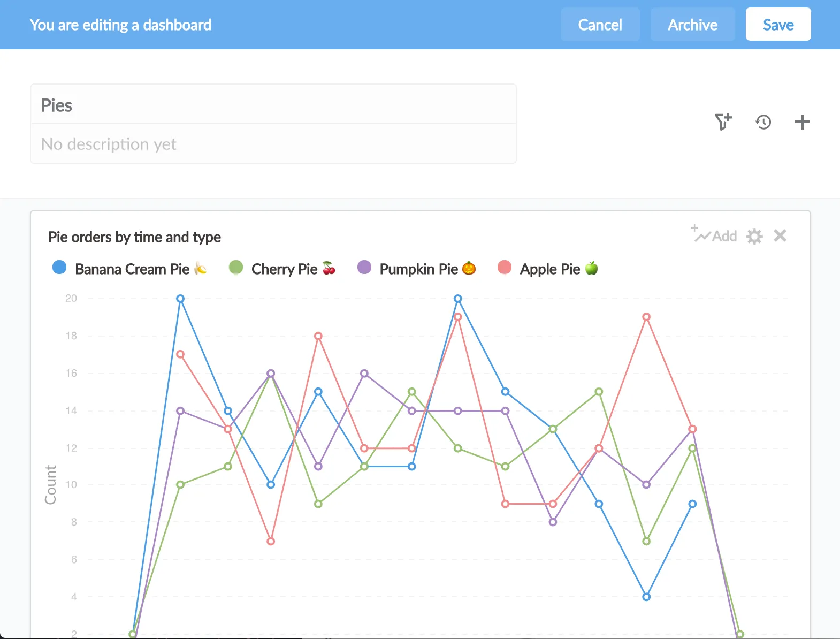Screen dimensions: 840x639
Task: Select the Pumpkin Pie legend label
Action: (x=428, y=269)
